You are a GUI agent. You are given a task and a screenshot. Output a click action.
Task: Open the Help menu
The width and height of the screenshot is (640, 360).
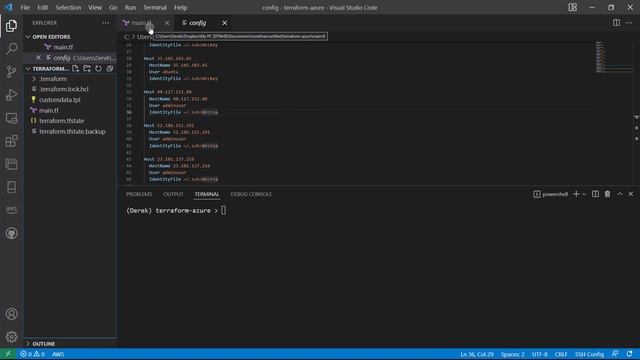(180, 7)
